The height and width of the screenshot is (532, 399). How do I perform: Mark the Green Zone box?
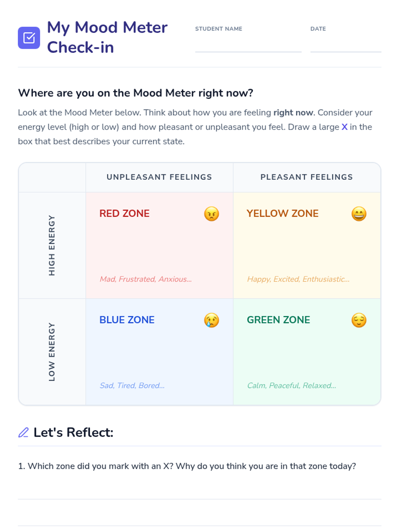(307, 353)
